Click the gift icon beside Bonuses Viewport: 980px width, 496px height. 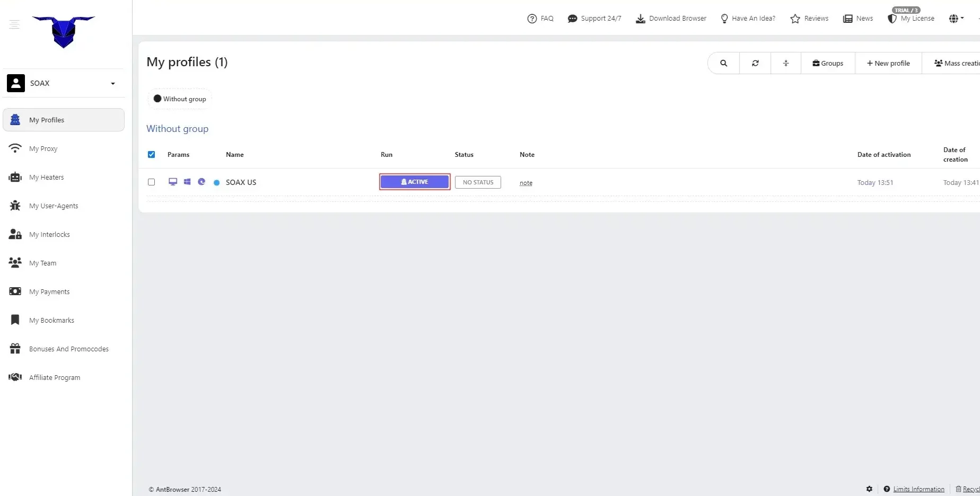pyautogui.click(x=15, y=349)
